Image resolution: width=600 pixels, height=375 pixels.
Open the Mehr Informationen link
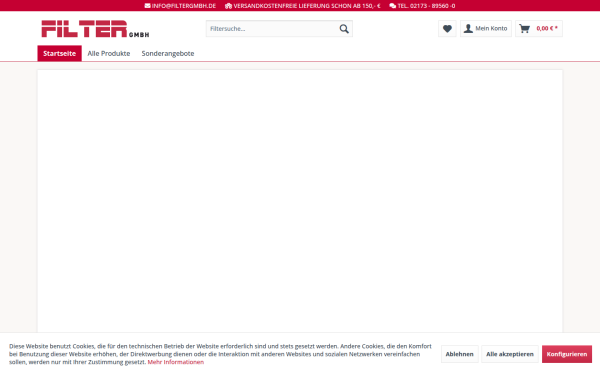[x=176, y=362]
